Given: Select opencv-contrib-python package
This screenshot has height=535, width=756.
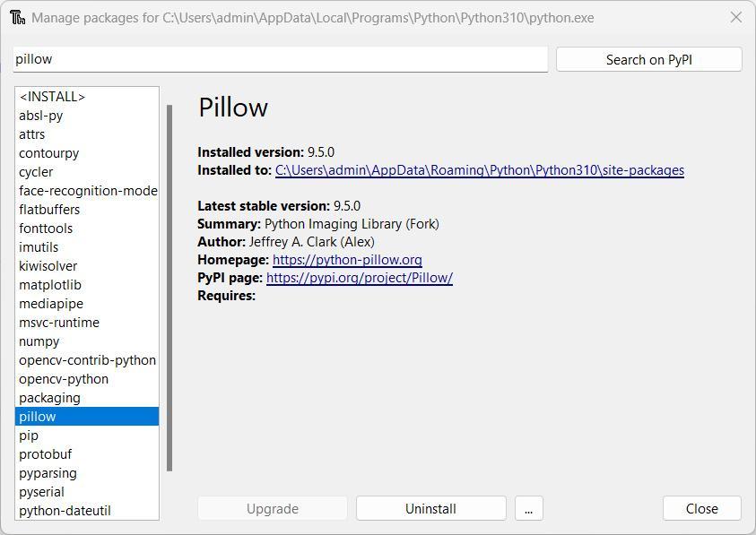Looking at the screenshot, I should pos(87,360).
